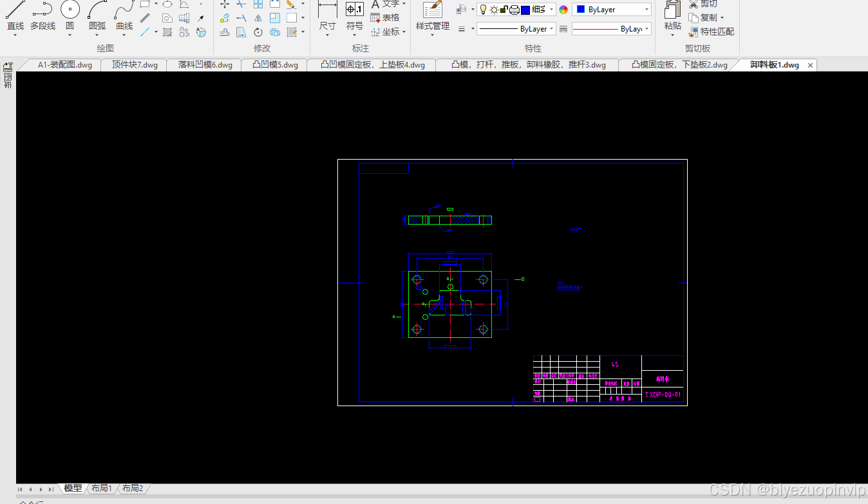Click 卸料板 title in drawing title block
This screenshot has height=504, width=868.
[x=662, y=380]
